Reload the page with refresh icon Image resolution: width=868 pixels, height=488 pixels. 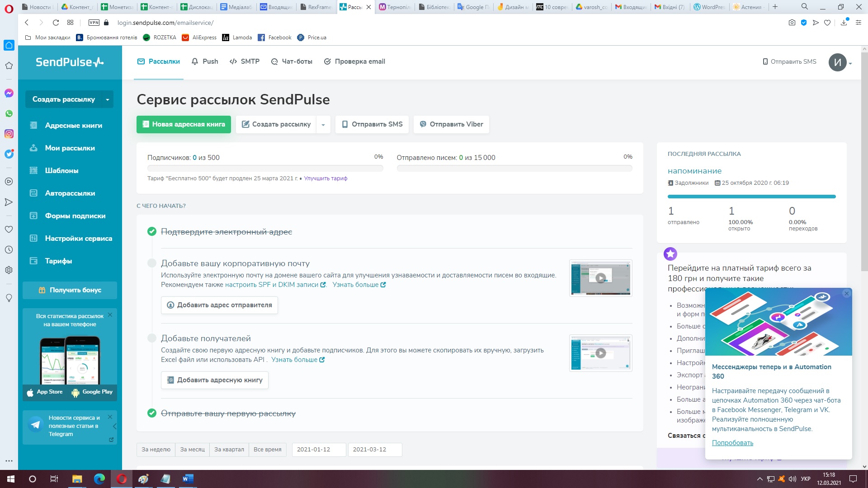coord(56,23)
